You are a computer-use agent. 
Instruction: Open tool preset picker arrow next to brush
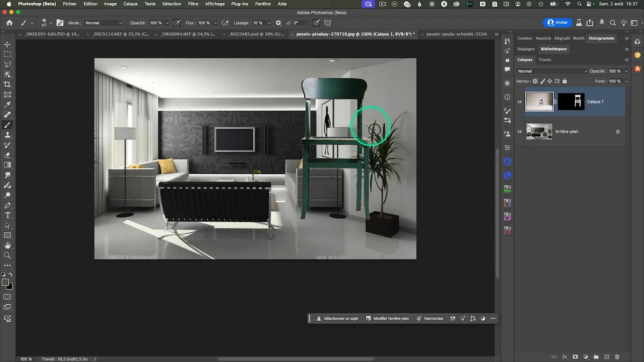32,23
